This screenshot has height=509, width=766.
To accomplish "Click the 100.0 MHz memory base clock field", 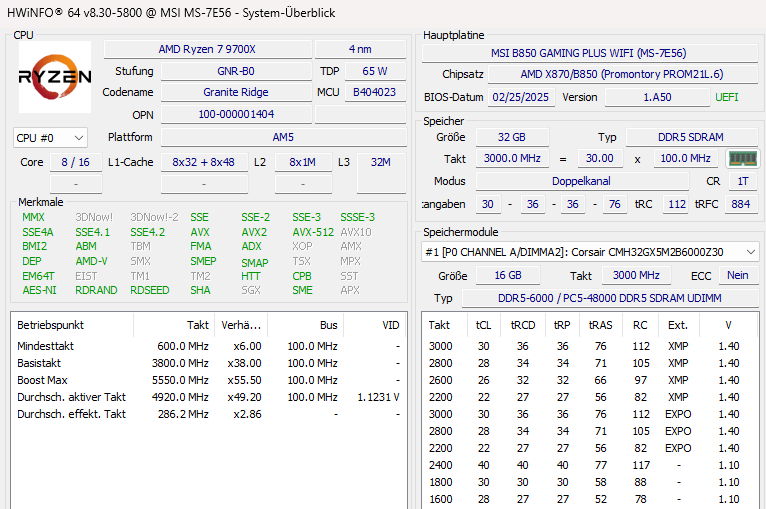I will (x=686, y=159).
